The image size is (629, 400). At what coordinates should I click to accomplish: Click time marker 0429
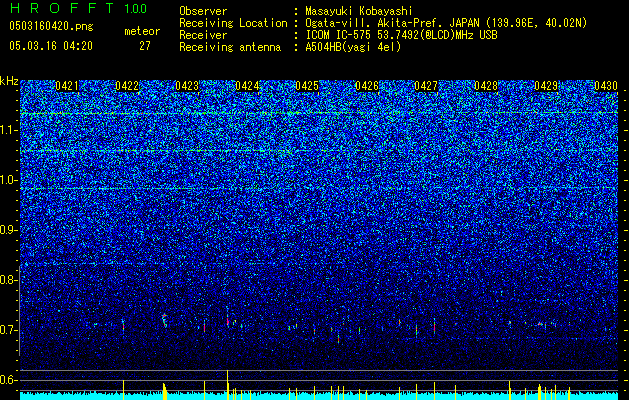click(546, 86)
